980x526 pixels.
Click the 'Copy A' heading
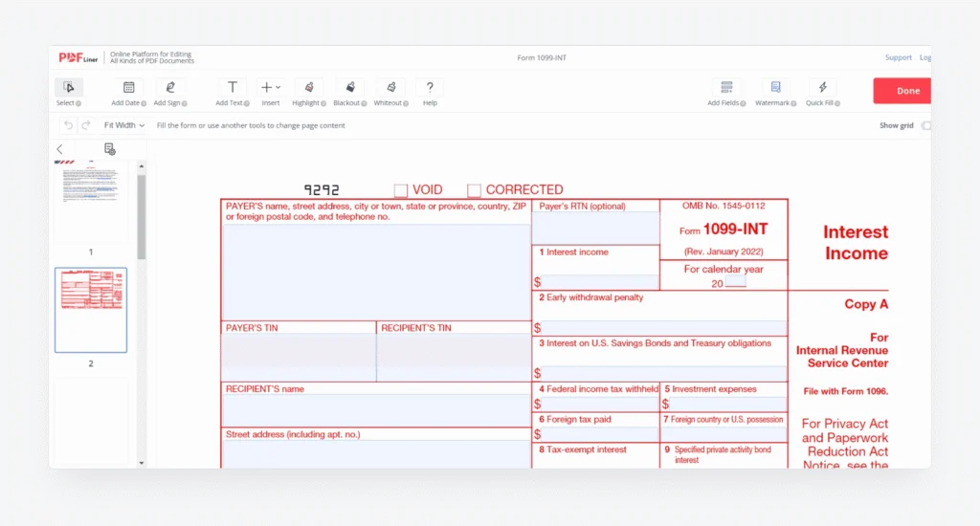[x=866, y=304]
